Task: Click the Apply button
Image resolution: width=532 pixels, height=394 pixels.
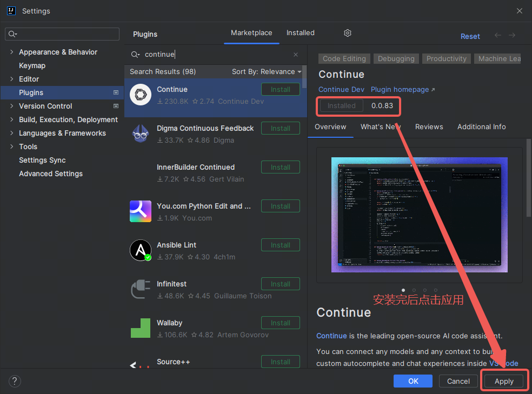Action: (504, 381)
